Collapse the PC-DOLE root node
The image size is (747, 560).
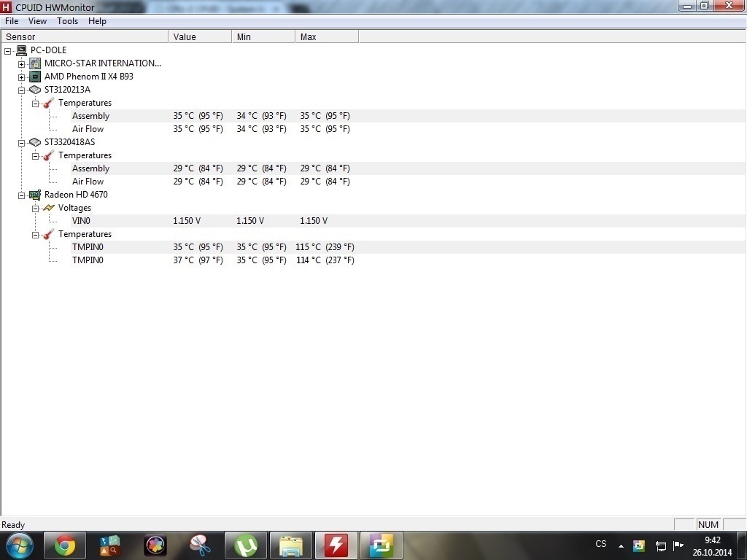7,50
